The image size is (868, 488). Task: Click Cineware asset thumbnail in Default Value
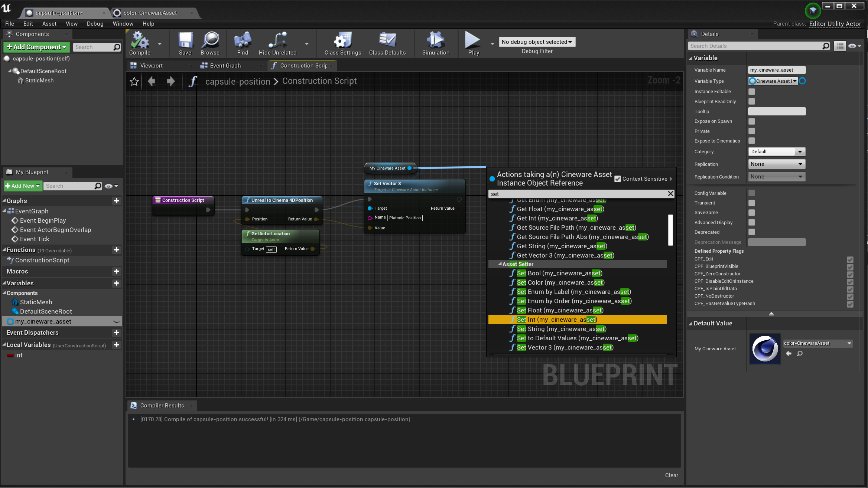(x=765, y=348)
